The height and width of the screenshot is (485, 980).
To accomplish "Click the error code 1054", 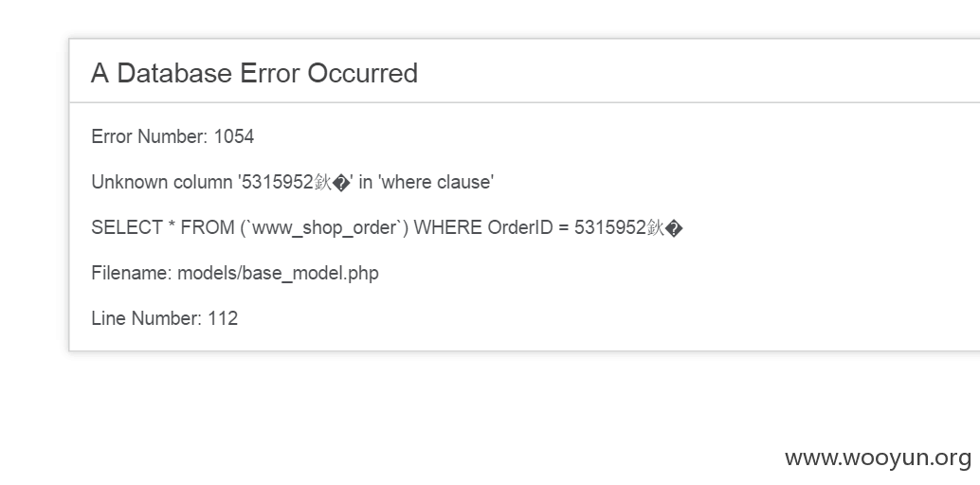I will 234,136.
